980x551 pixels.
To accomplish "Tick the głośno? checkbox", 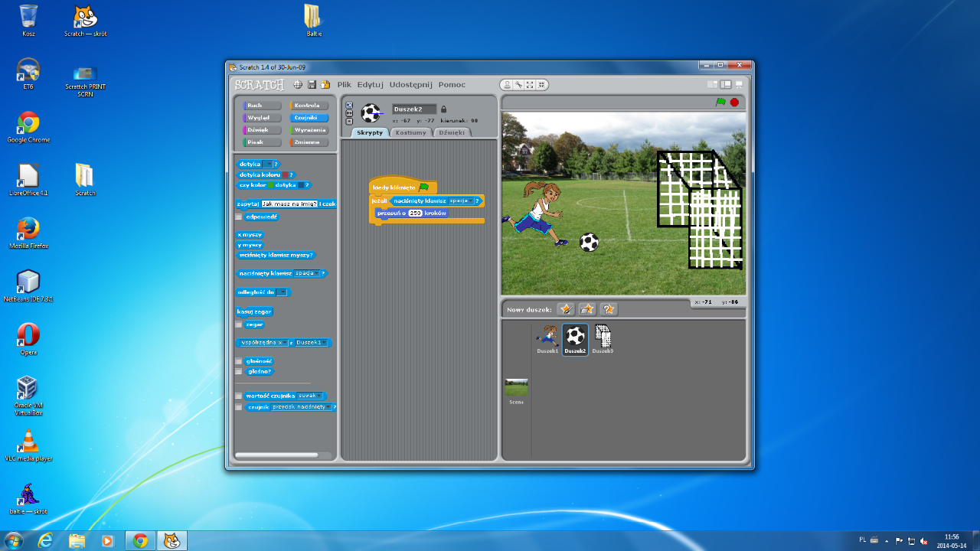I will click(x=239, y=372).
